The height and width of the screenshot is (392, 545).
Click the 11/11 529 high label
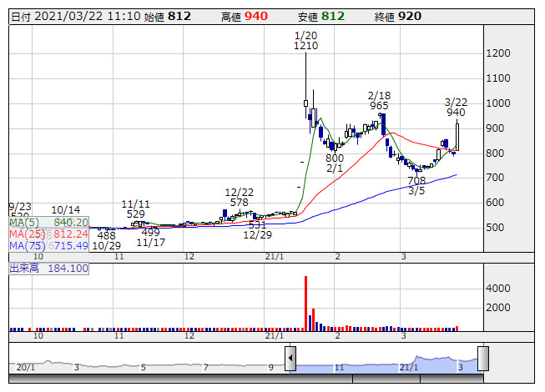point(135,209)
